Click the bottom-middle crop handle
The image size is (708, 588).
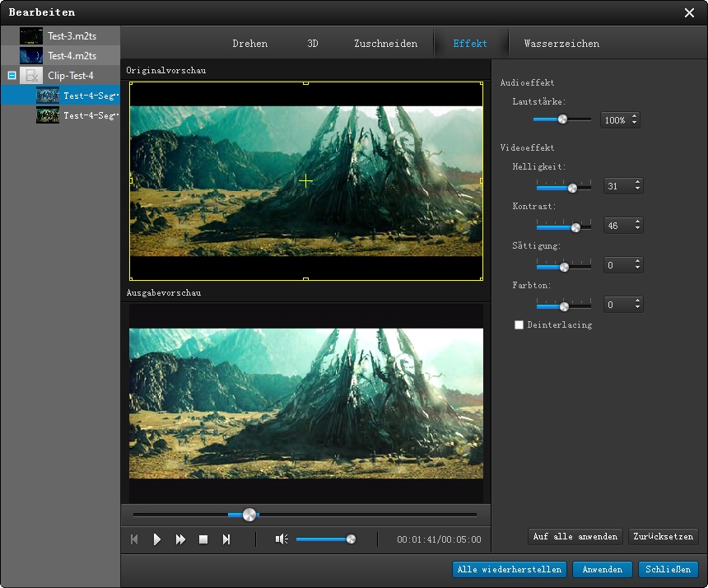coord(305,279)
